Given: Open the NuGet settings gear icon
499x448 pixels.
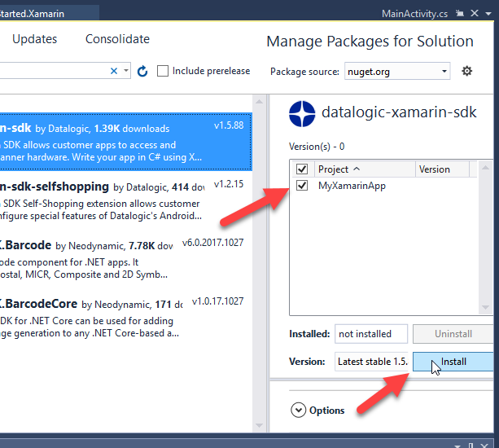Looking at the screenshot, I should pos(466,71).
